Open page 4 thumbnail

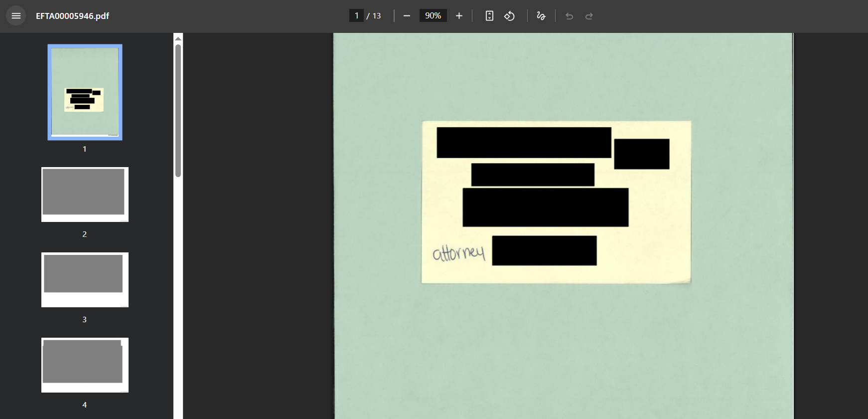pyautogui.click(x=85, y=365)
